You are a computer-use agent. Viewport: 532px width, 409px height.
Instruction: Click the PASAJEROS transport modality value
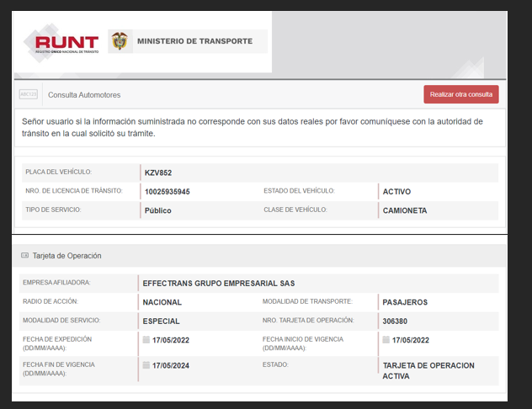[x=405, y=301]
